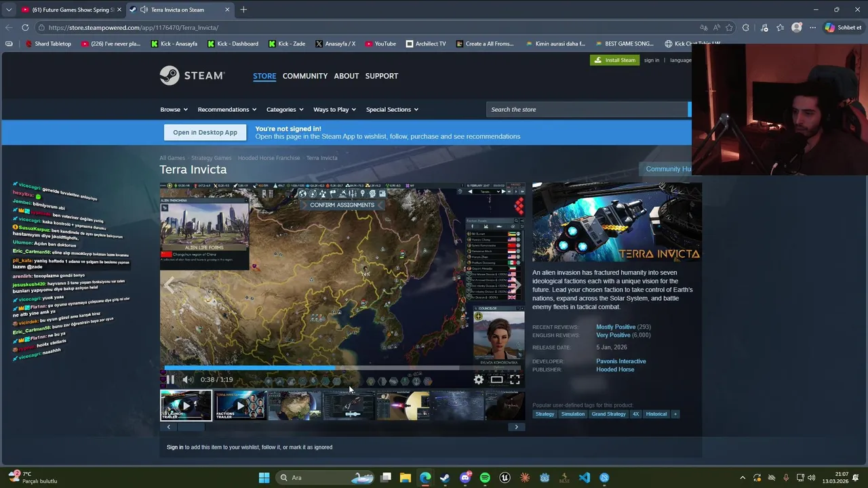Click the Steam logo in the header
The height and width of the screenshot is (488, 868).
point(192,75)
